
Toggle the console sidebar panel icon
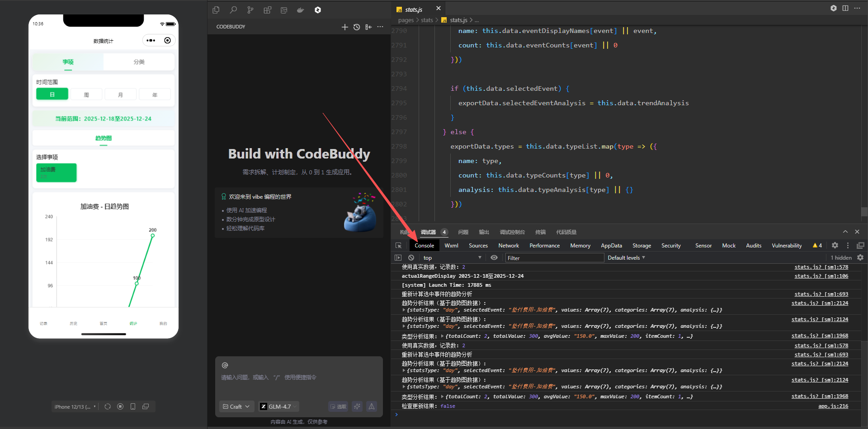coord(398,258)
